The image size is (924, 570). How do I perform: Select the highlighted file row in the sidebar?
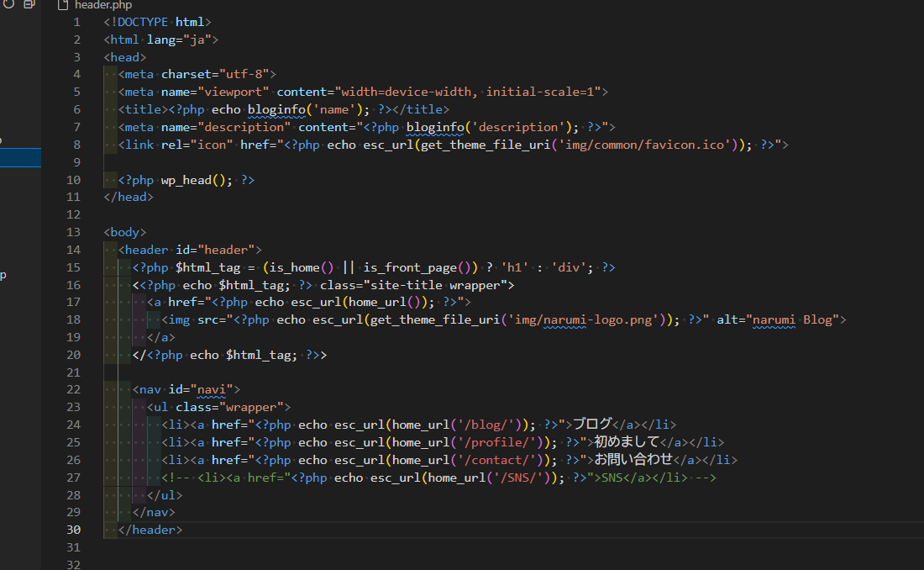click(x=20, y=158)
